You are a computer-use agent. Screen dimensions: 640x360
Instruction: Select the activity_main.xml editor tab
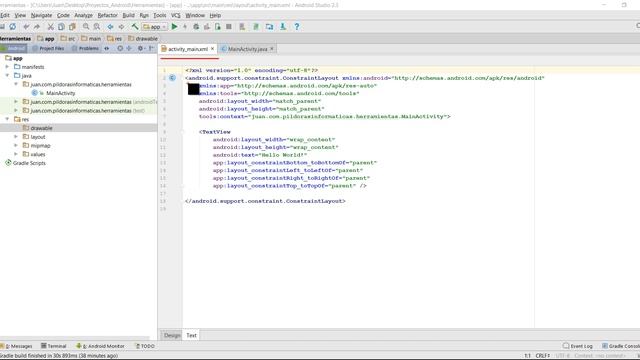click(188, 49)
